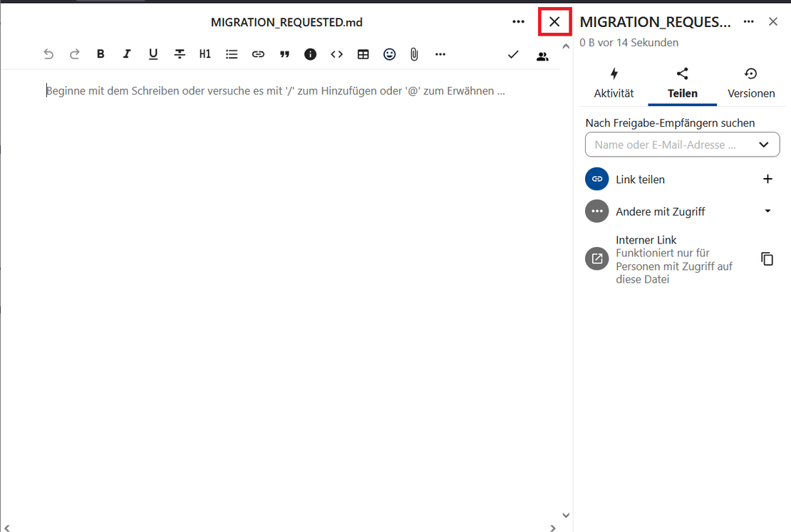This screenshot has height=532, width=791.
Task: Expand Andere mit Zugriff section
Action: click(x=767, y=211)
